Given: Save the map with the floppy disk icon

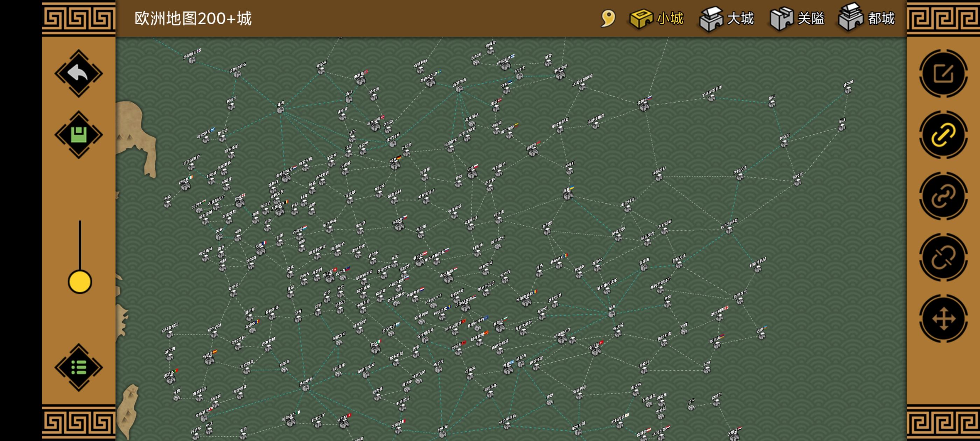Looking at the screenshot, I should [x=78, y=135].
